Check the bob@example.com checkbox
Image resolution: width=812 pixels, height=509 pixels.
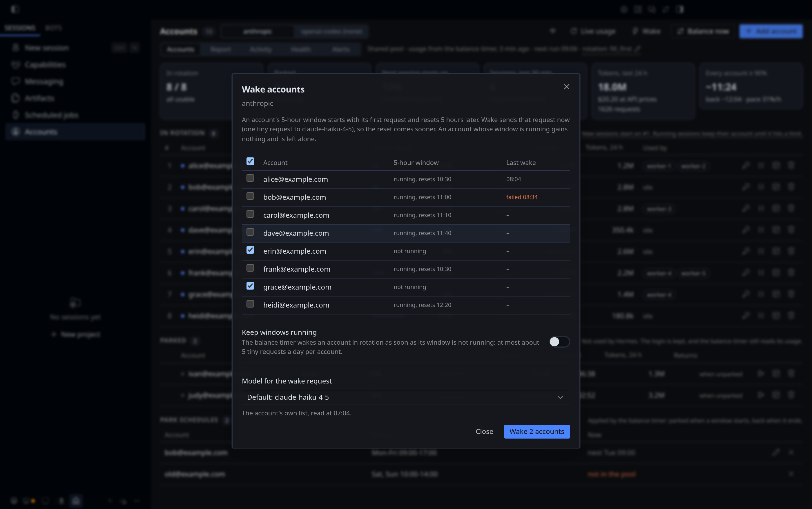point(250,196)
